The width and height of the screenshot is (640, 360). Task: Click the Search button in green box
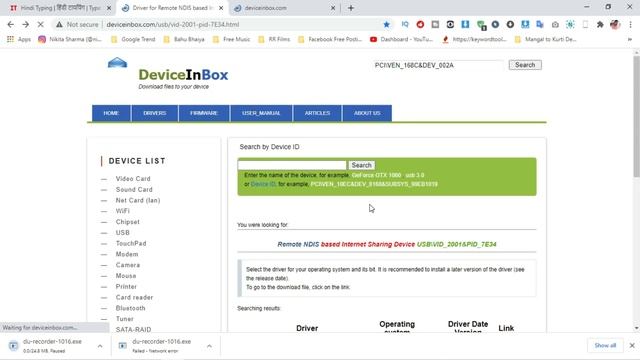tap(361, 165)
